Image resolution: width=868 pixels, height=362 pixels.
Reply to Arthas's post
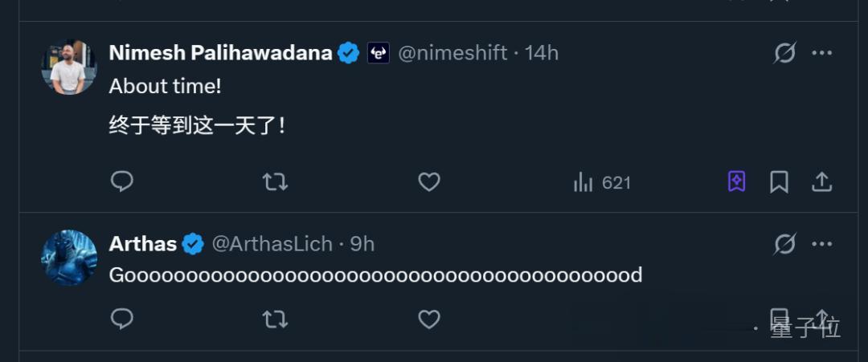(x=121, y=319)
